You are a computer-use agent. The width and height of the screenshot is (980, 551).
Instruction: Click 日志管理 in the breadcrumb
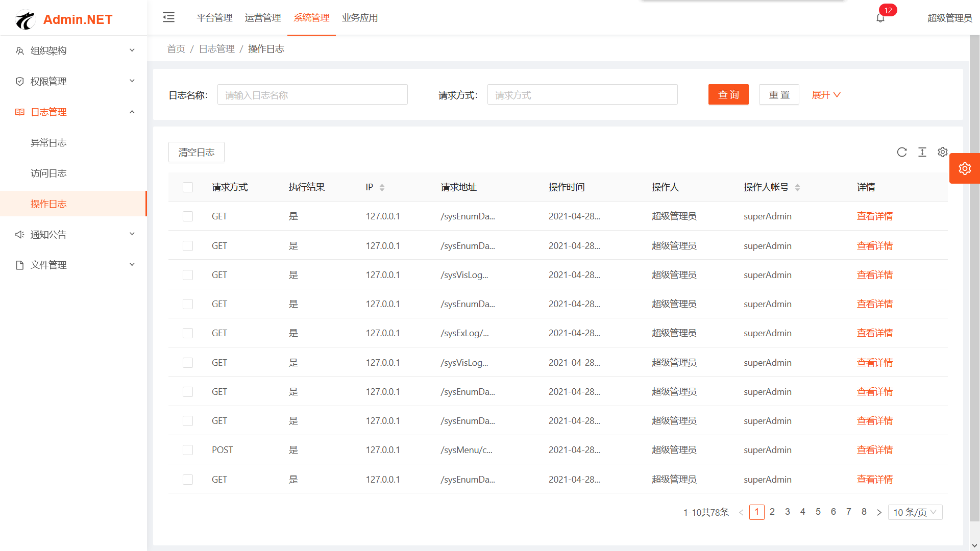tap(217, 49)
